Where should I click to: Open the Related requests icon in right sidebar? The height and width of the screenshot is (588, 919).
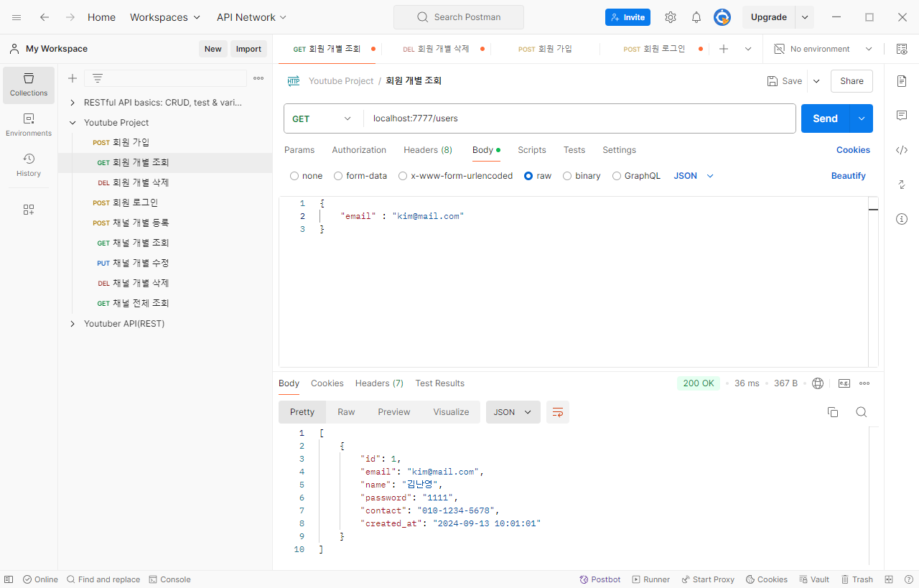[902, 185]
